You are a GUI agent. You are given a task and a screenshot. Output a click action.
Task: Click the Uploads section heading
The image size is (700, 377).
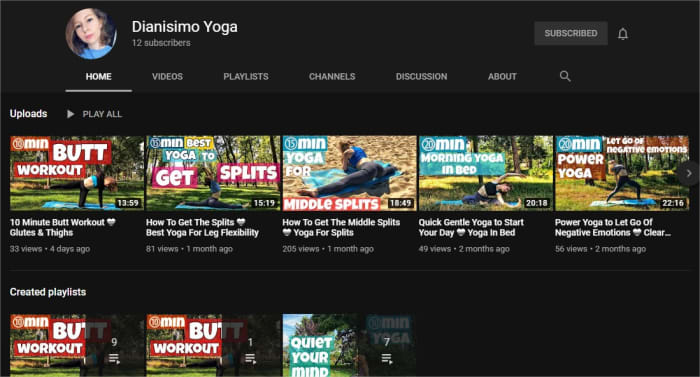(x=29, y=113)
